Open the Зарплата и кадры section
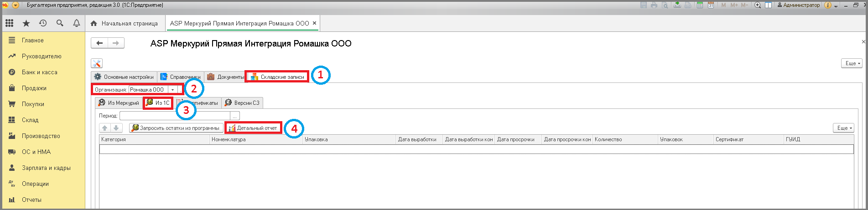This screenshot has height=210, width=868. (46, 168)
